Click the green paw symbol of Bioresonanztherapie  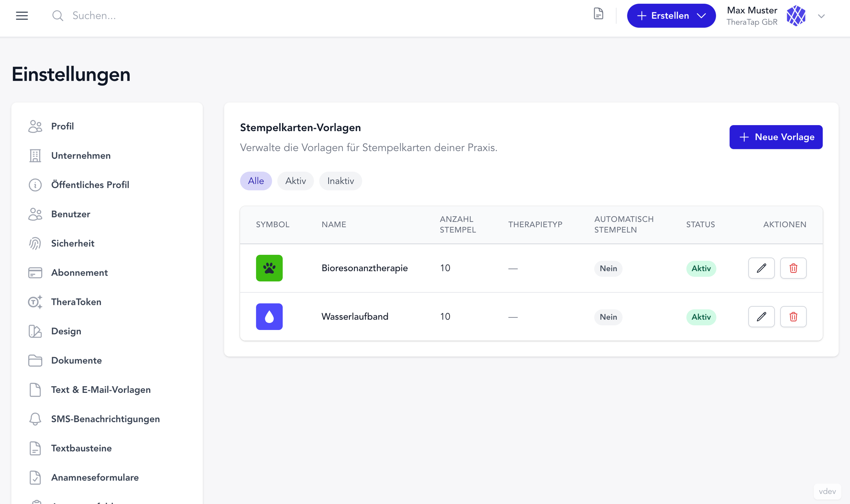point(269,268)
